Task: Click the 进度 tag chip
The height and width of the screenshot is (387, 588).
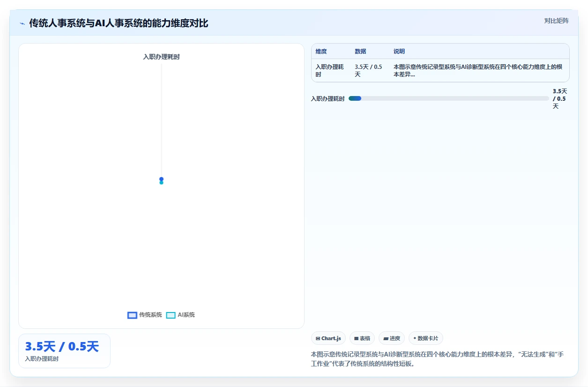Action: pyautogui.click(x=392, y=338)
